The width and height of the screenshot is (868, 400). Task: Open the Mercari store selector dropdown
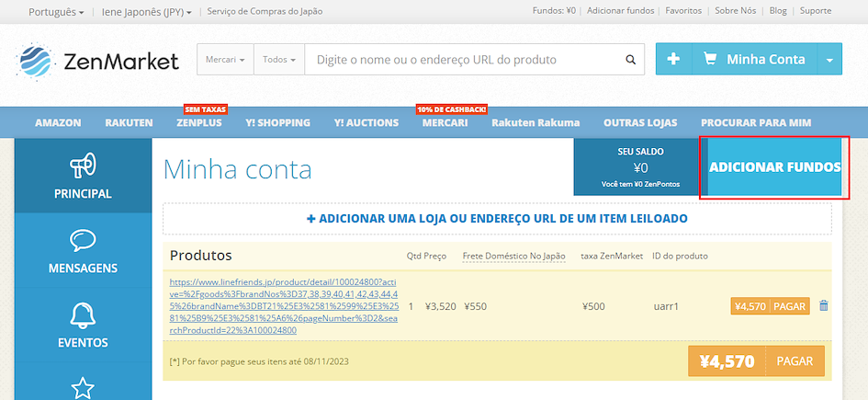click(x=225, y=59)
